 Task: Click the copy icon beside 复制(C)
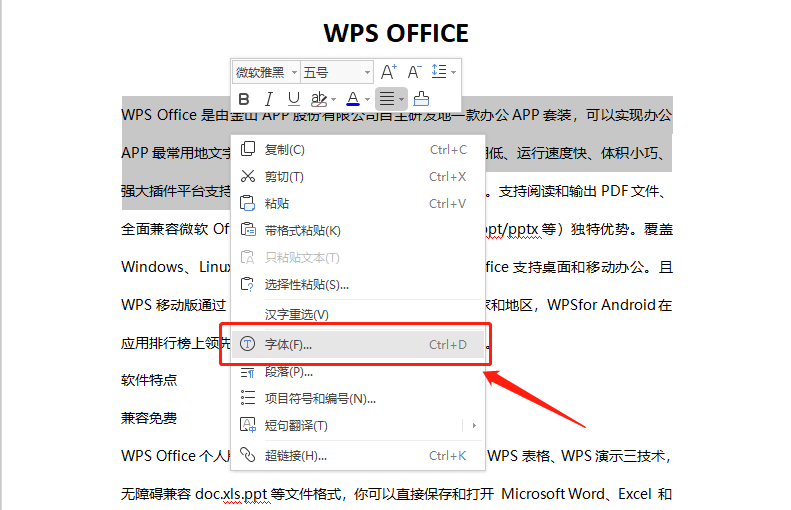(248, 149)
